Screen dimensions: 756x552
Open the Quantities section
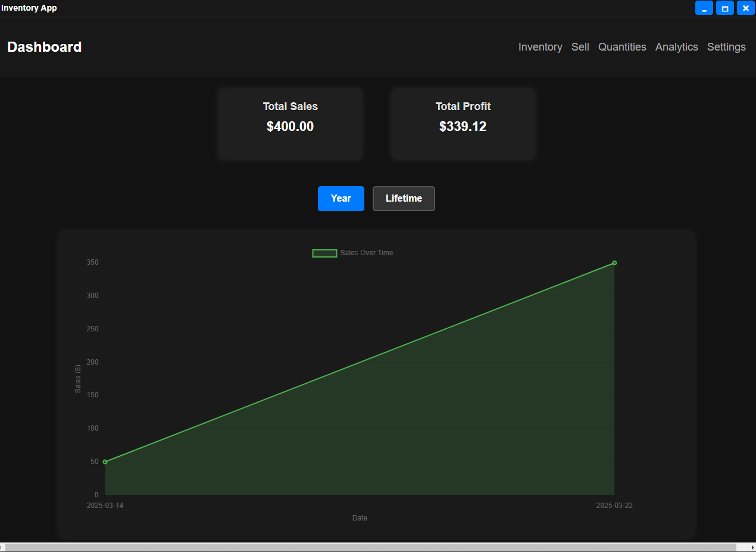pos(622,46)
